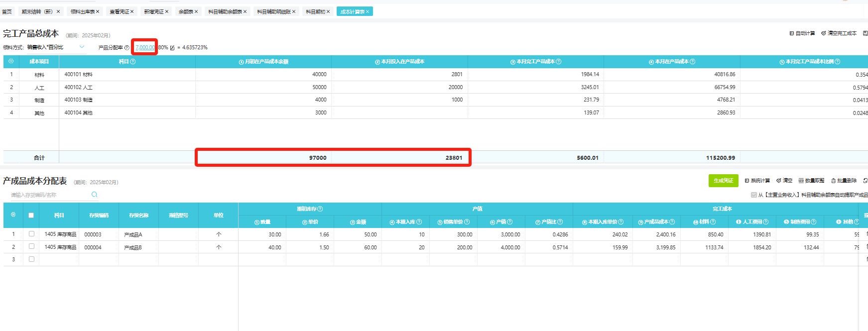Toggle the select-all checkbox in the allocation table header
The width and height of the screenshot is (868, 331).
click(31, 216)
